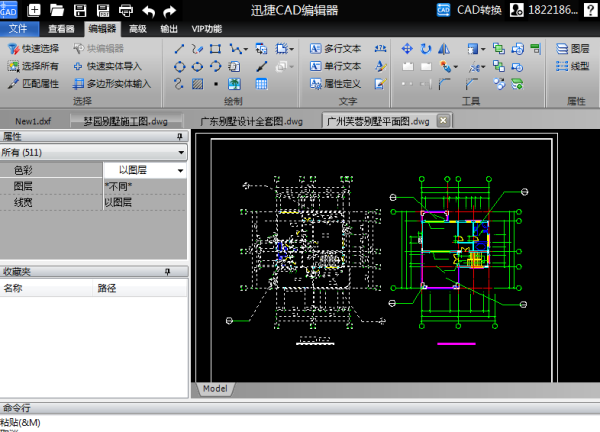Image resolution: width=600 pixels, height=432 pixels.
Task: Click 多行文本 multiline text tool
Action: [x=335, y=49]
